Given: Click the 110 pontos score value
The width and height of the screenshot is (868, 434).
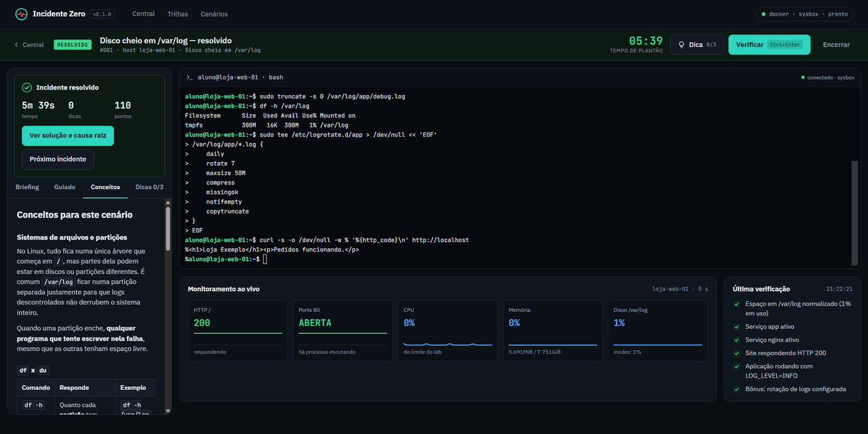Looking at the screenshot, I should (123, 105).
